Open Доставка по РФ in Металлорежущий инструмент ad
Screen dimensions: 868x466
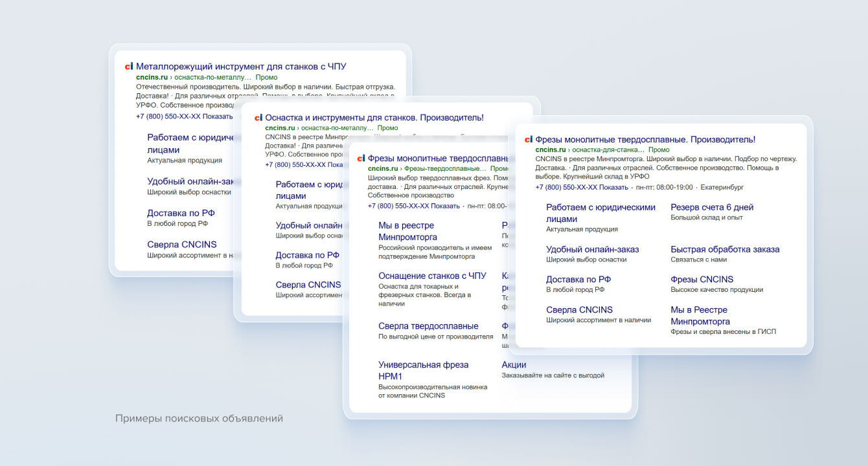(181, 213)
